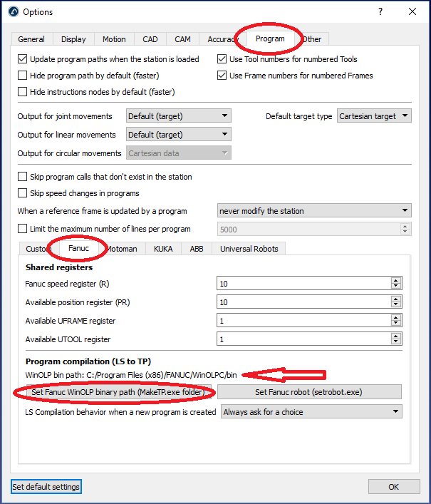Decrease Available UFRAME register value
This screenshot has width=431, height=504.
point(396,324)
